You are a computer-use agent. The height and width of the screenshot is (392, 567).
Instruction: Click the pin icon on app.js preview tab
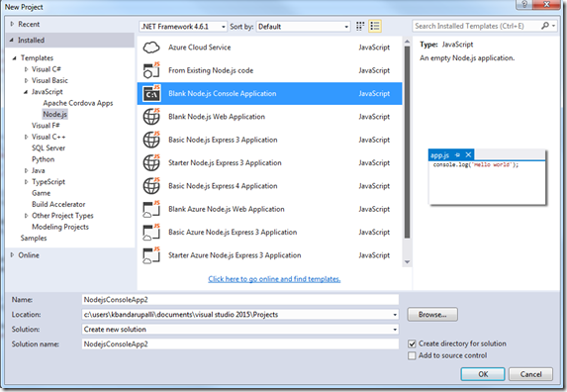tap(457, 155)
